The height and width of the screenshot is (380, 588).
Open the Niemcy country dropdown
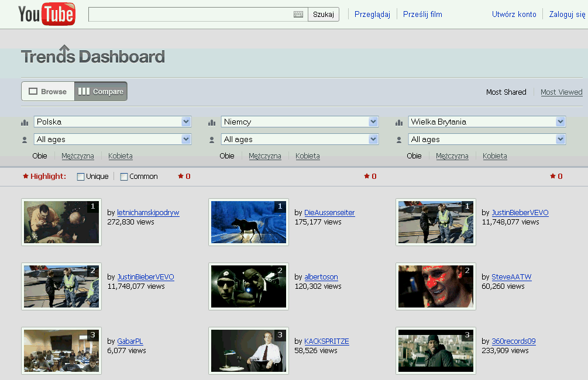click(300, 122)
